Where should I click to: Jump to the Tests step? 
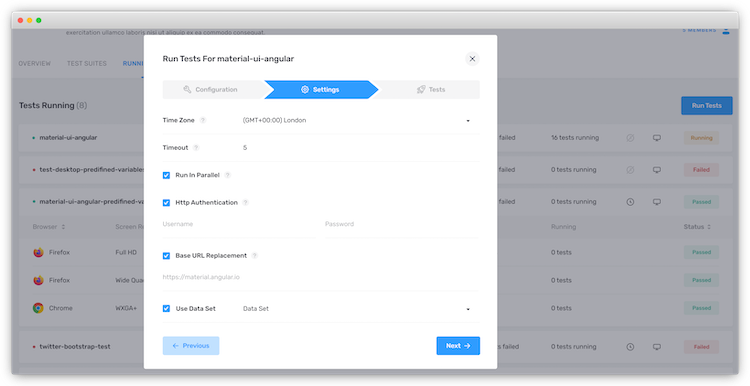pos(430,89)
